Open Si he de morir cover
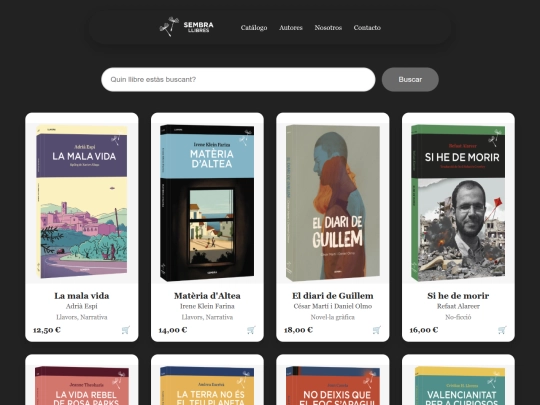The image size is (540, 405). tap(458, 203)
